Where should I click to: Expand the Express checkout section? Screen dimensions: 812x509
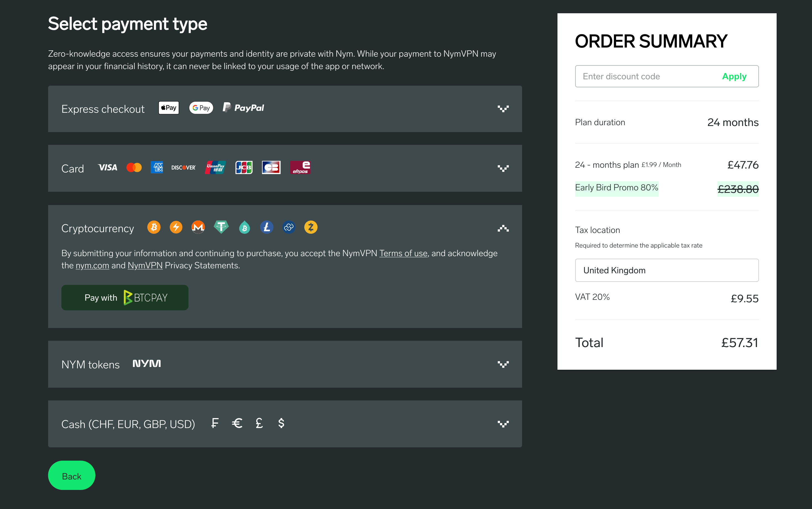503,109
